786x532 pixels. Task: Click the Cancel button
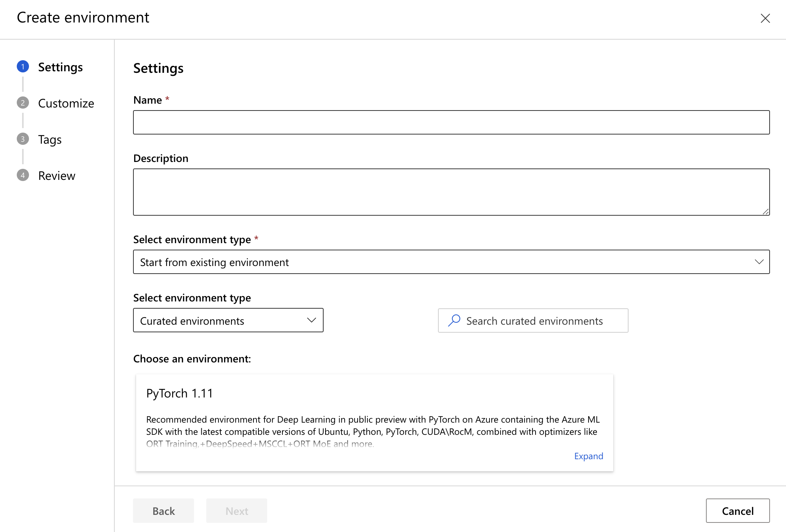click(738, 511)
